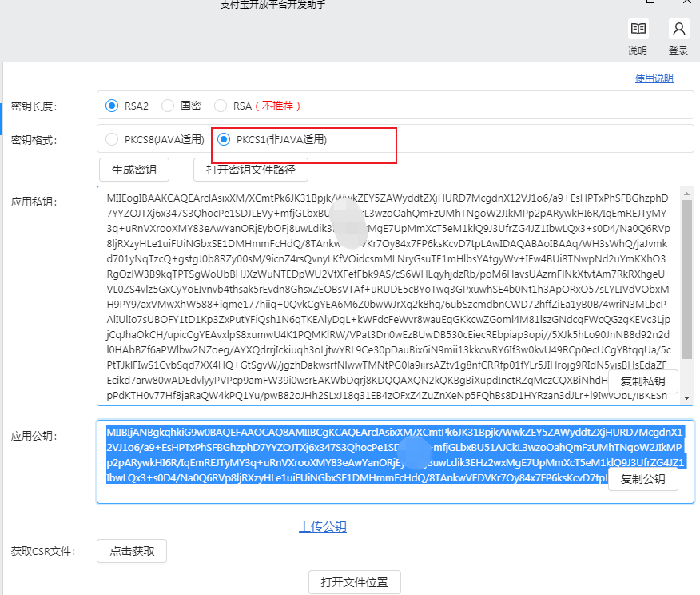The image size is (700, 595).
Task: Click the 应用公钥 label
Action: pyautogui.click(x=34, y=436)
